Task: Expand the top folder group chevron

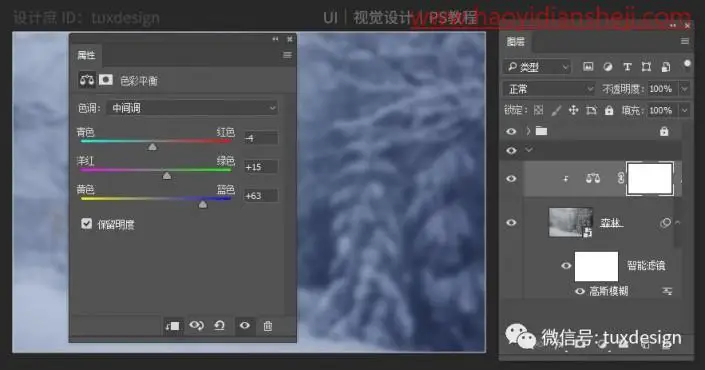Action: 529,131
